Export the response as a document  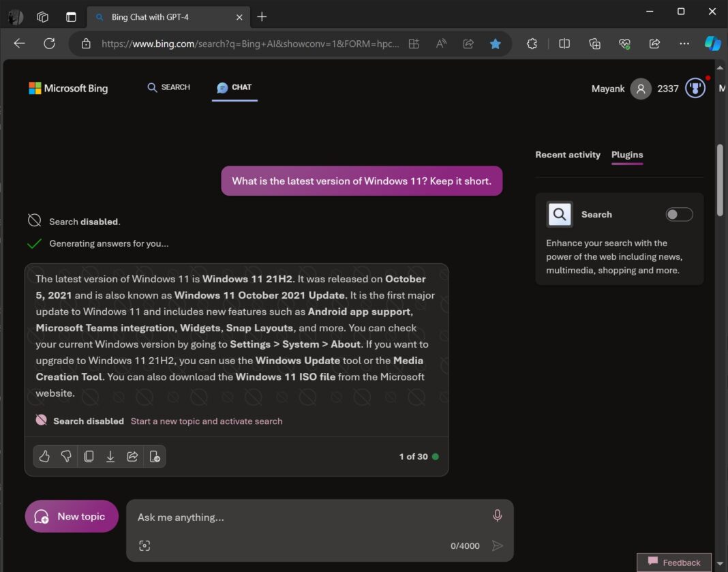click(x=155, y=456)
